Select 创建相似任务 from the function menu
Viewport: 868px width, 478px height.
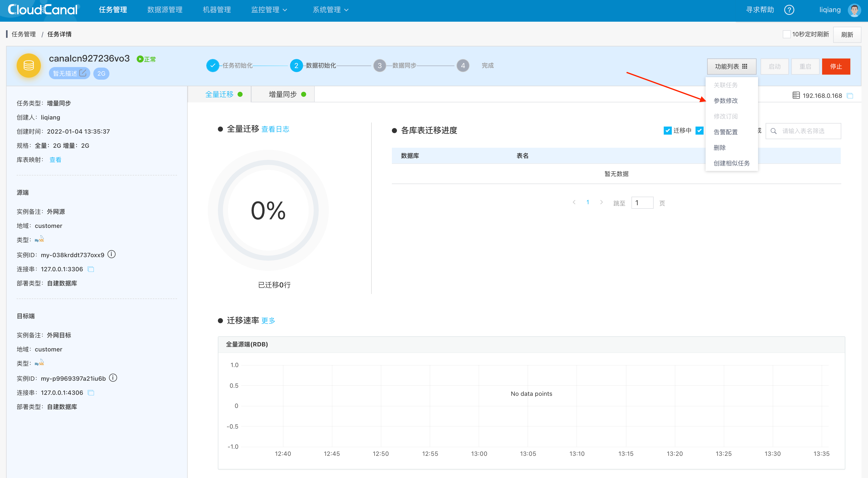pos(732,163)
